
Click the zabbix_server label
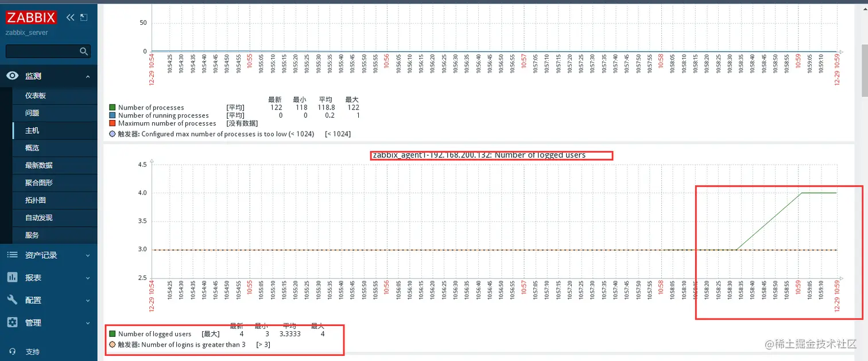coord(27,33)
